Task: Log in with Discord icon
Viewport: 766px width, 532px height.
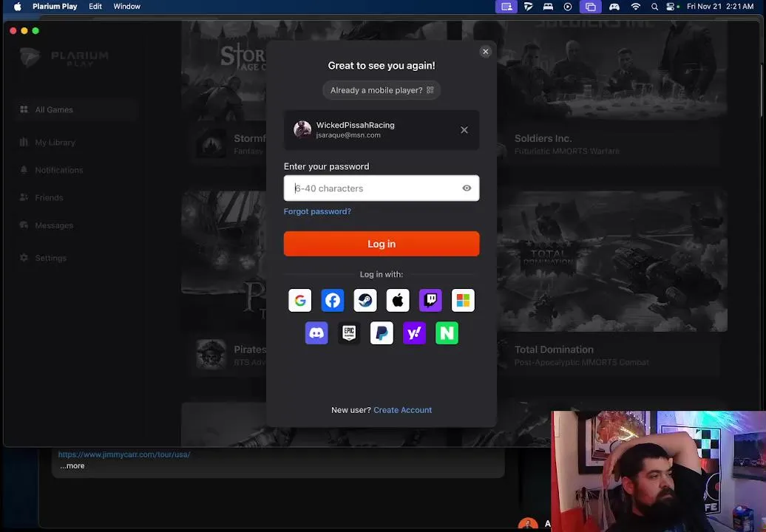Action: [x=316, y=332]
